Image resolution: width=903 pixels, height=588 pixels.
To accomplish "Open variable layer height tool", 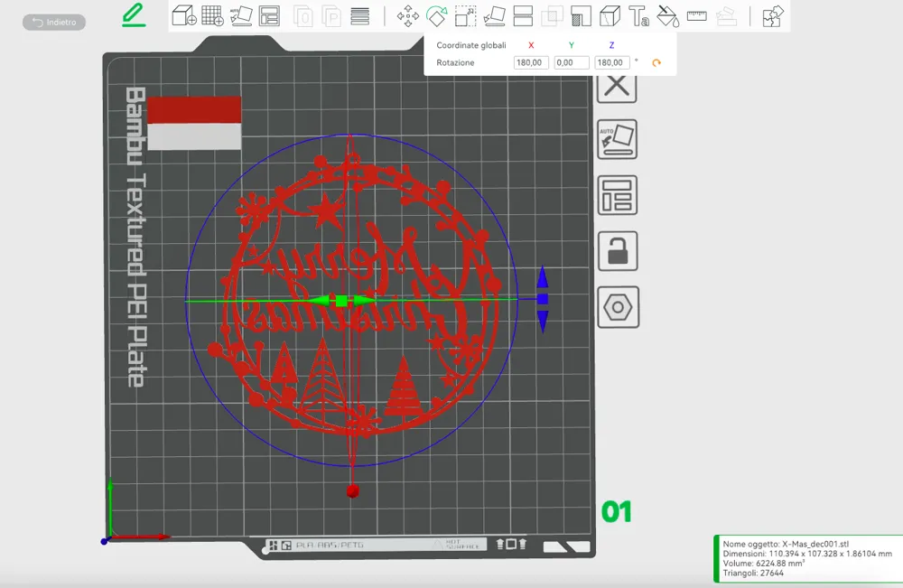I will (x=359, y=15).
